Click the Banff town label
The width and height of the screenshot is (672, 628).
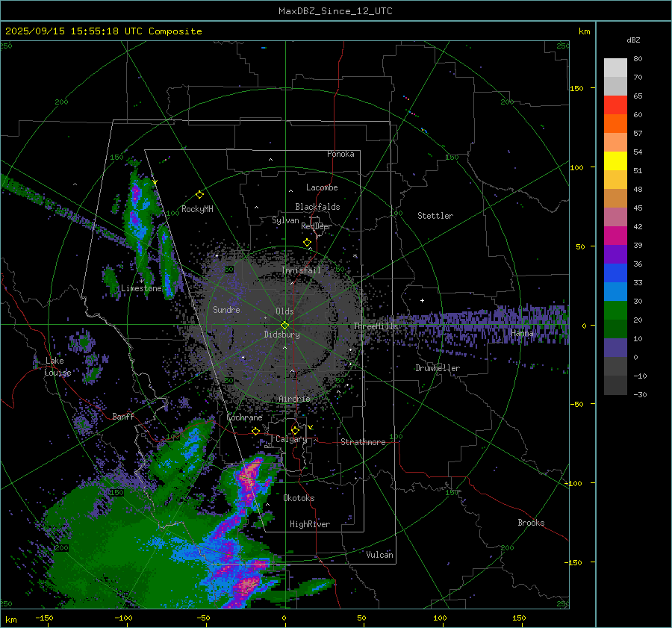click(x=123, y=416)
